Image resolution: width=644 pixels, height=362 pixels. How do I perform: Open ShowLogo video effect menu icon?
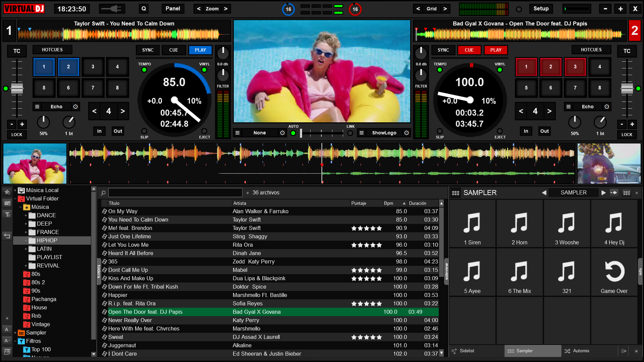point(362,133)
